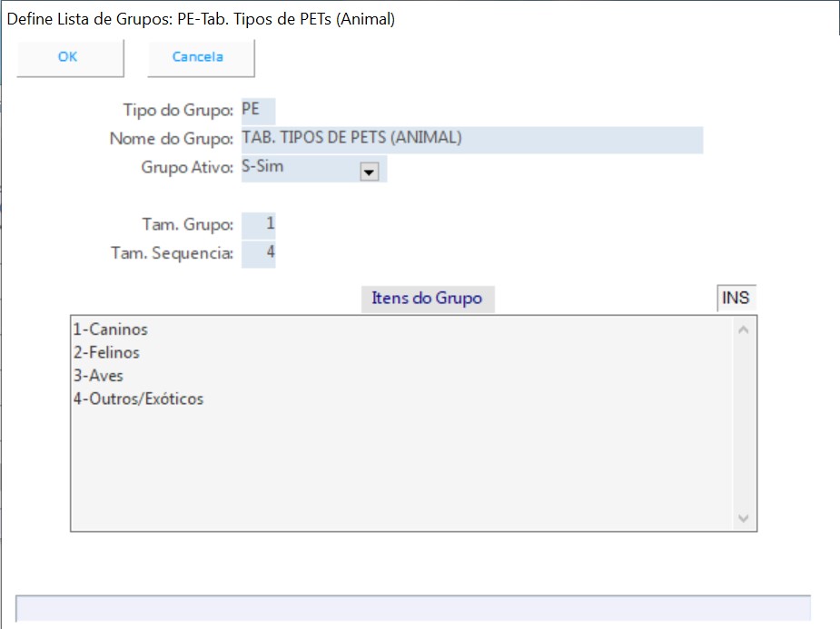Choose 3-Aves in the group items list
This screenshot has width=840, height=629.
[x=98, y=376]
